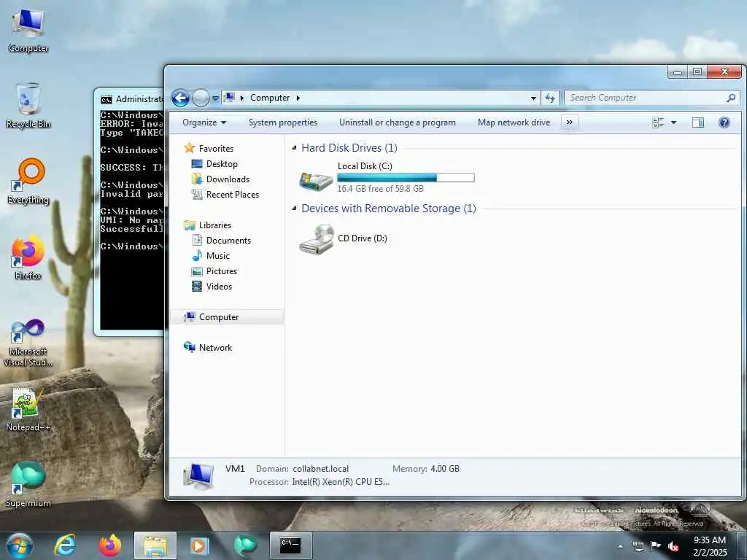The width and height of the screenshot is (747, 560).
Task: Click the Local Disk capacity bar
Action: [406, 178]
